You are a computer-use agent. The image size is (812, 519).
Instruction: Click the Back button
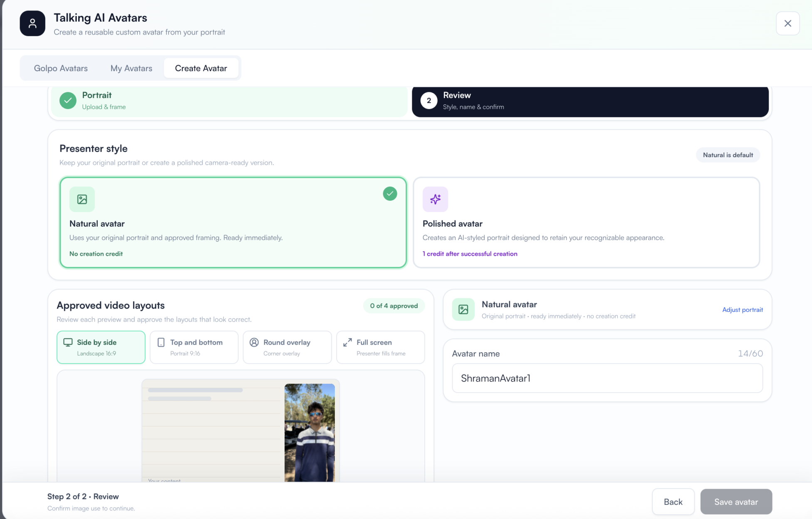(x=673, y=502)
